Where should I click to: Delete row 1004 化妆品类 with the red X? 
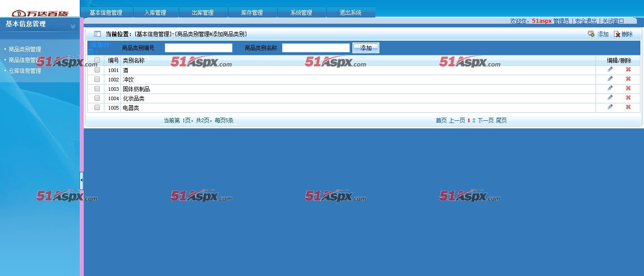[x=628, y=98]
